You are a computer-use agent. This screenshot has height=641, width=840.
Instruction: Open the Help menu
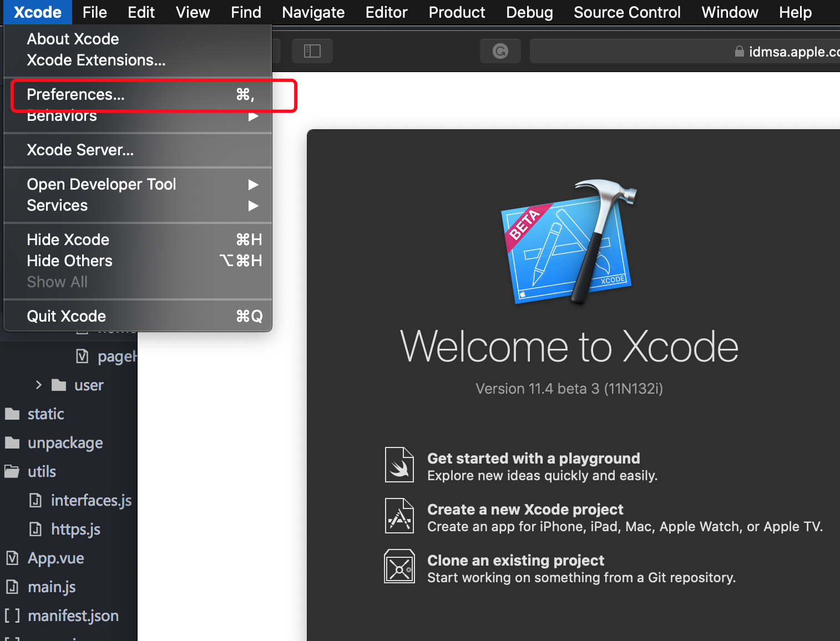coord(796,12)
